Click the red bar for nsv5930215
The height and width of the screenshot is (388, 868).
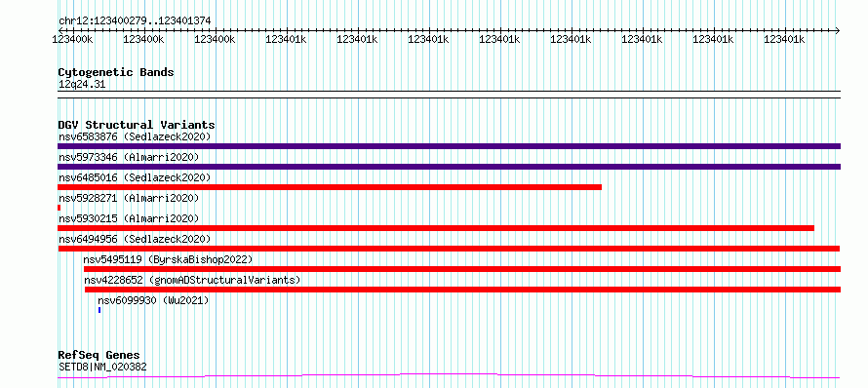click(436, 228)
